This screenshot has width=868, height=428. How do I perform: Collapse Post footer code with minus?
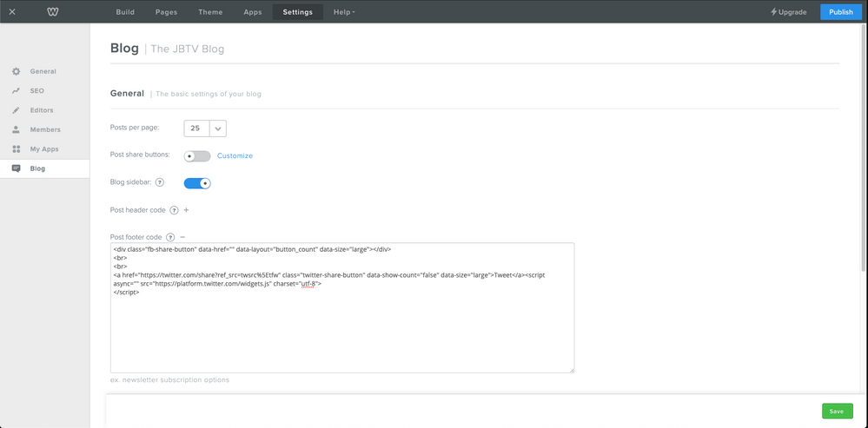(182, 237)
